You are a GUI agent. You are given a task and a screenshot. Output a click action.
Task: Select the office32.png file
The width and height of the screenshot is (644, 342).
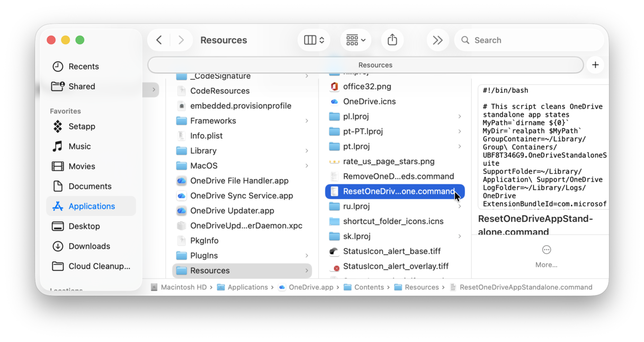395,86
